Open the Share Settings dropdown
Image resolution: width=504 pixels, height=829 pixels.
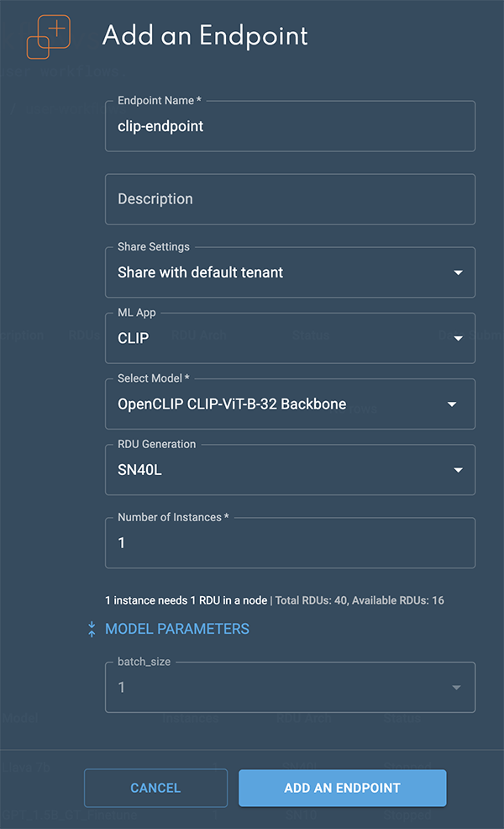tap(290, 272)
